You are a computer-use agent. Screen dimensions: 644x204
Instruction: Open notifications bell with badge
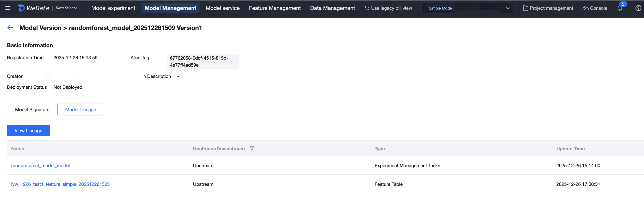point(620,8)
